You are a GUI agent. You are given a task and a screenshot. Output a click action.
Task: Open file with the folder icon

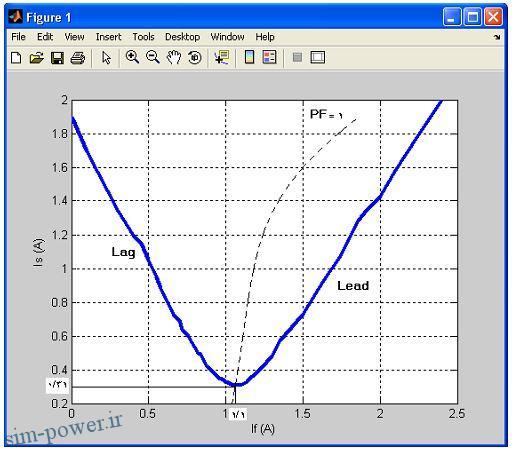[36, 58]
